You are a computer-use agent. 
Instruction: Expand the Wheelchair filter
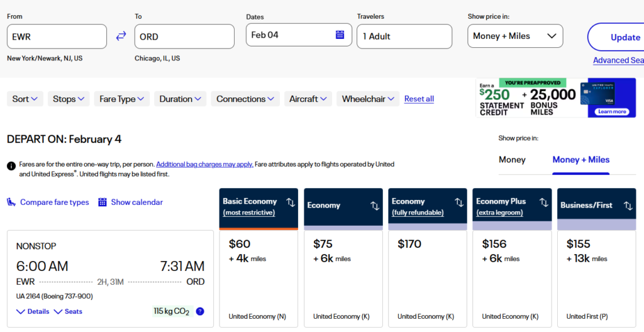pos(368,99)
